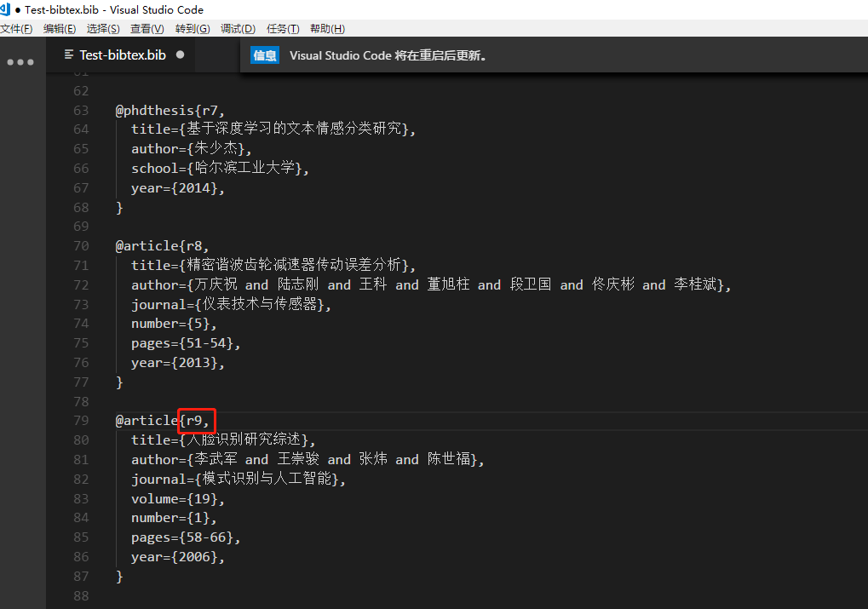Click the closing brace on line 87

119,577
